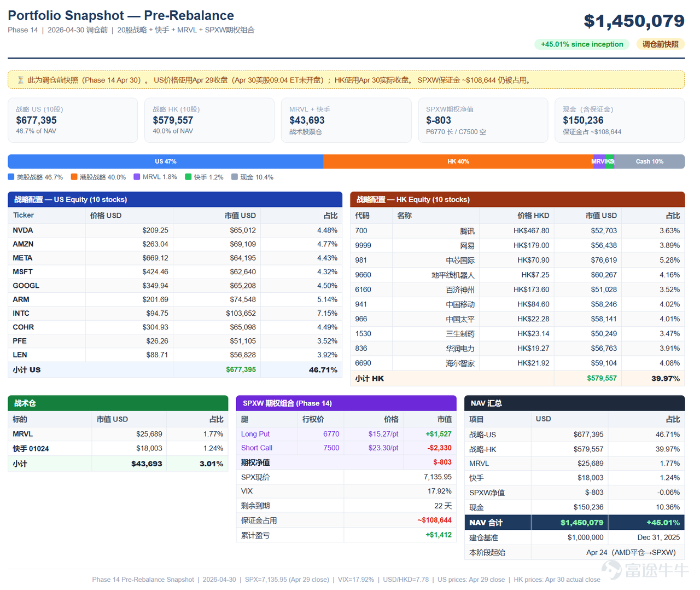Open the Long Put leg link

[255, 434]
